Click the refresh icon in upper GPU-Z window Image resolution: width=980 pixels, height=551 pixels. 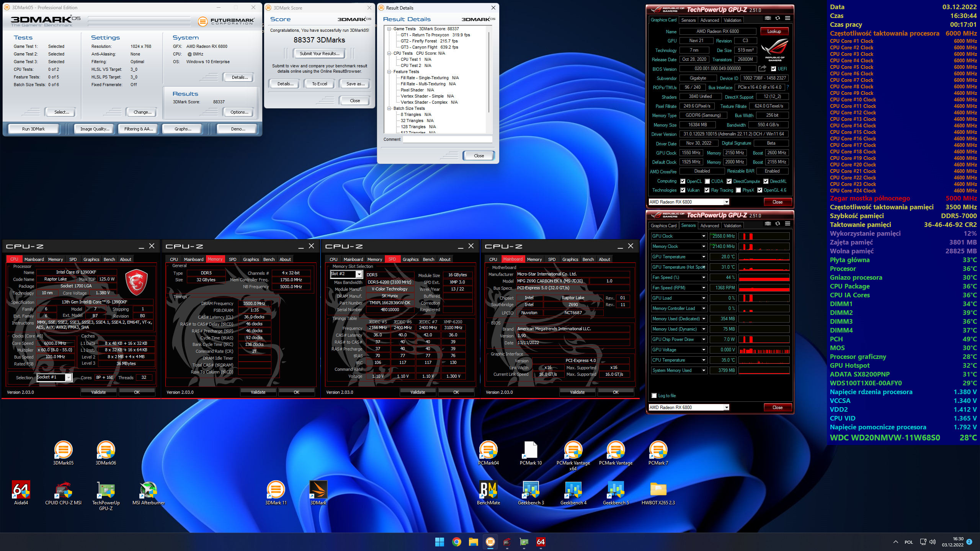click(x=777, y=18)
